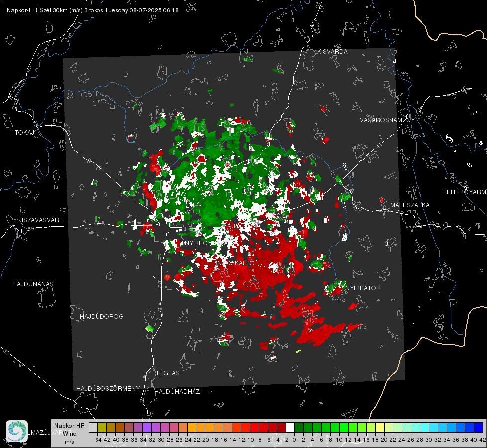Pick the grey swatch at the legend's left end
The image size is (487, 448).
(x=93, y=427)
